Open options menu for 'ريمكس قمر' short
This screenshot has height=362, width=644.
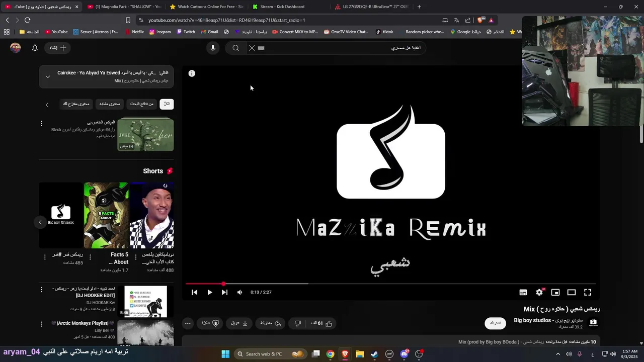(44, 257)
